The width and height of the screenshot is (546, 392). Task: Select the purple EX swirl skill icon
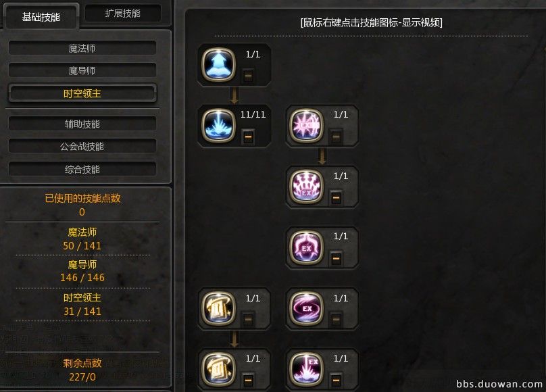[x=306, y=308]
